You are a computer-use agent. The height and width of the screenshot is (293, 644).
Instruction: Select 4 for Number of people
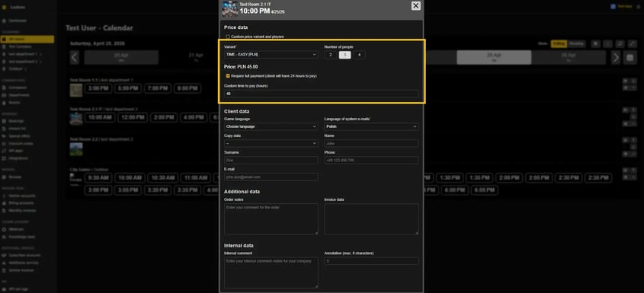tap(360, 55)
